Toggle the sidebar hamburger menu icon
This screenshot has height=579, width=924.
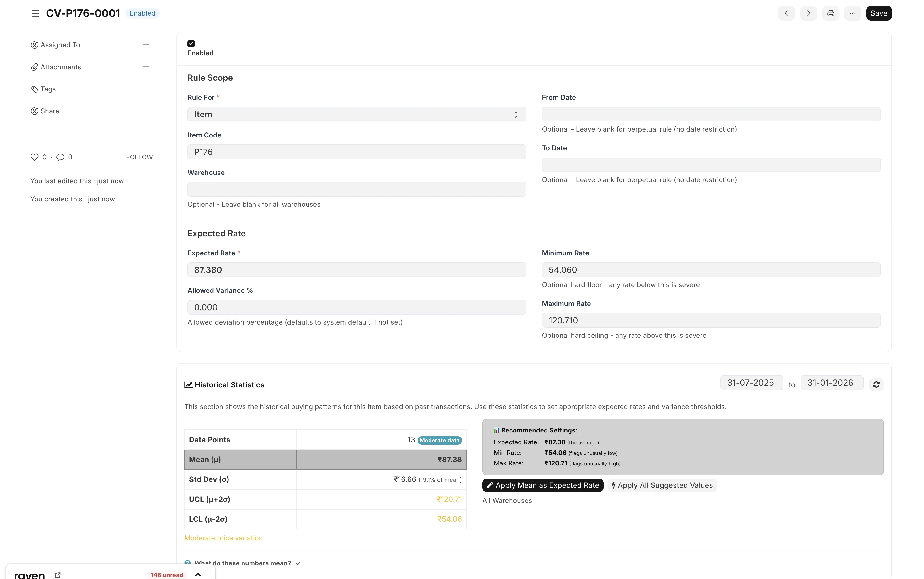click(x=35, y=13)
